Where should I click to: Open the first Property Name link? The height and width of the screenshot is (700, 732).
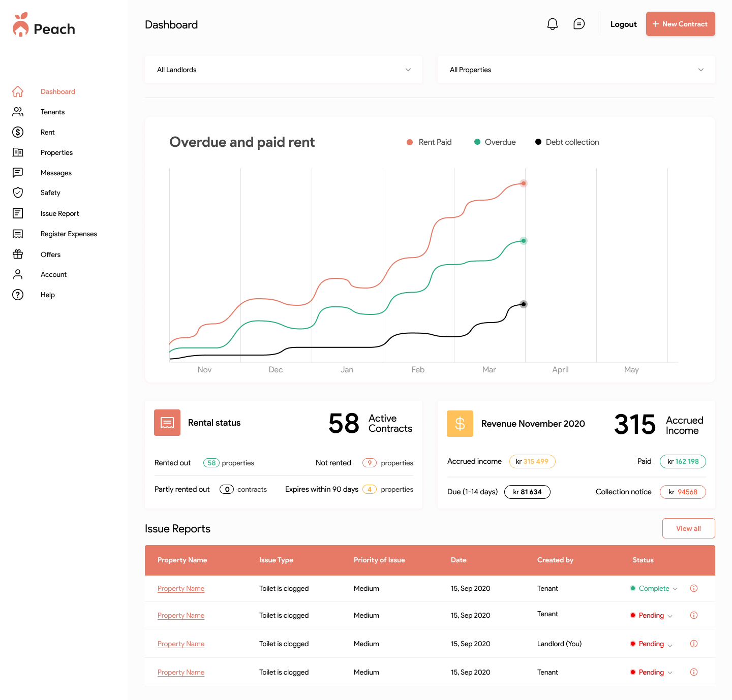(x=181, y=588)
